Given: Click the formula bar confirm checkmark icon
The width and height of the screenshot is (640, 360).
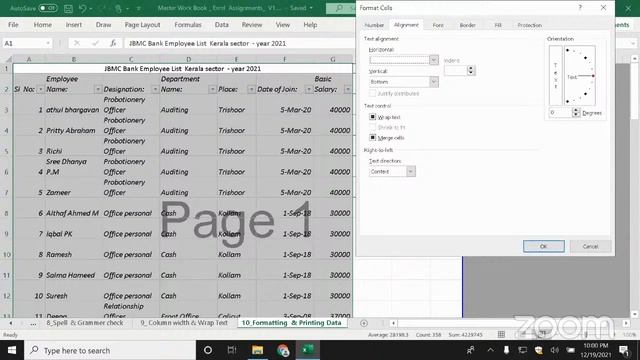Looking at the screenshot, I should click(x=95, y=43).
